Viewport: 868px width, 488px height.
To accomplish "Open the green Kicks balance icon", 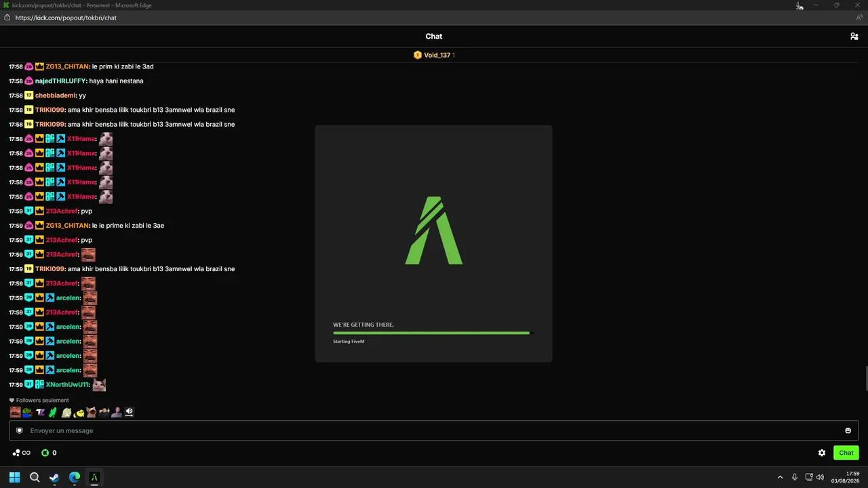I will point(45,453).
